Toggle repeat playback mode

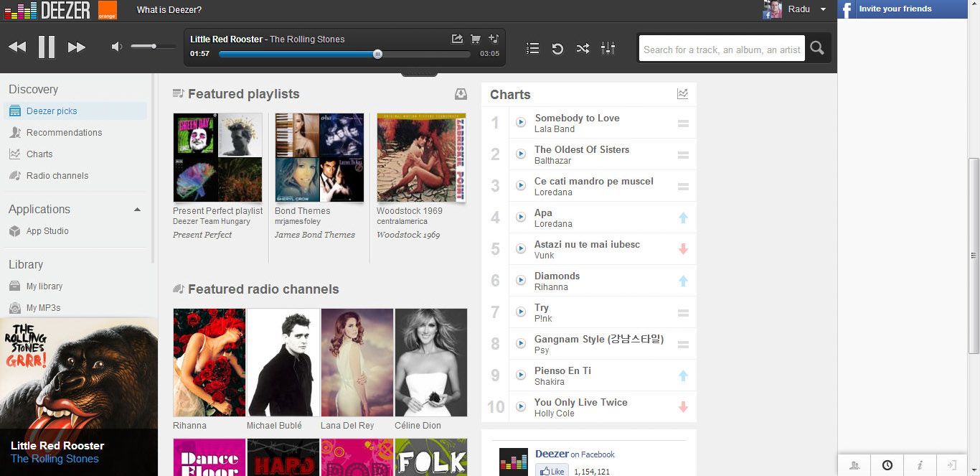(557, 49)
